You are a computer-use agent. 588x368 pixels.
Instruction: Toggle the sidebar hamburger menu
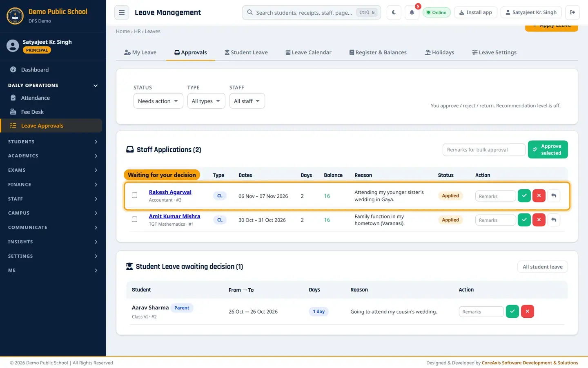point(122,12)
